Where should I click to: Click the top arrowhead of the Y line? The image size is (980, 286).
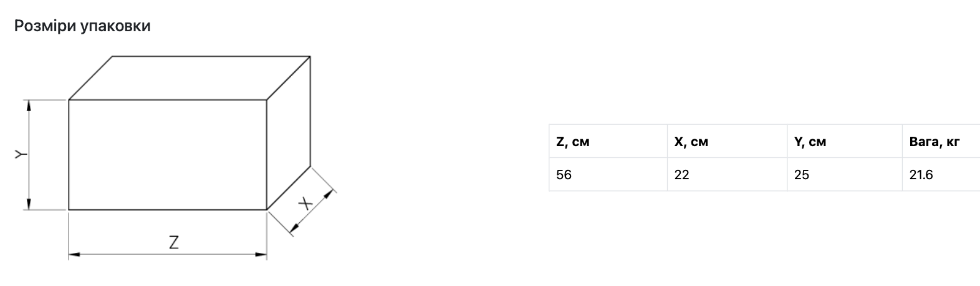[x=28, y=106]
